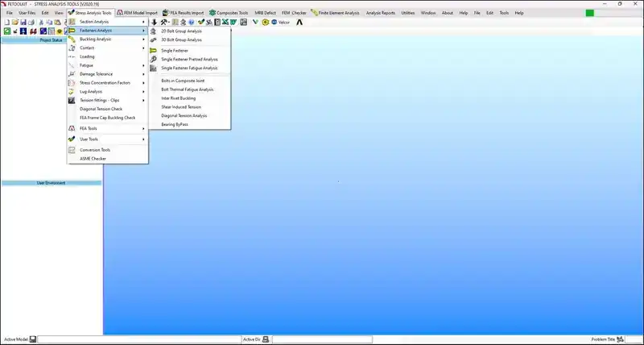Expand Tension fittings - Clips submenu
Image resolution: width=644 pixels, height=345 pixels.
point(108,100)
